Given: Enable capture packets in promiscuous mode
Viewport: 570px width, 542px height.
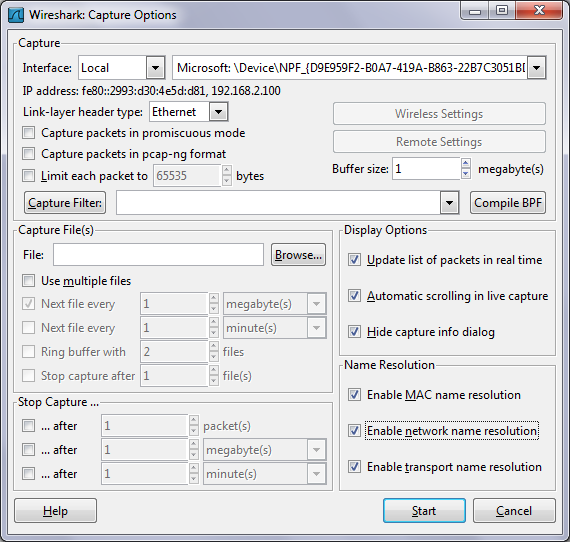Looking at the screenshot, I should (x=28, y=133).
